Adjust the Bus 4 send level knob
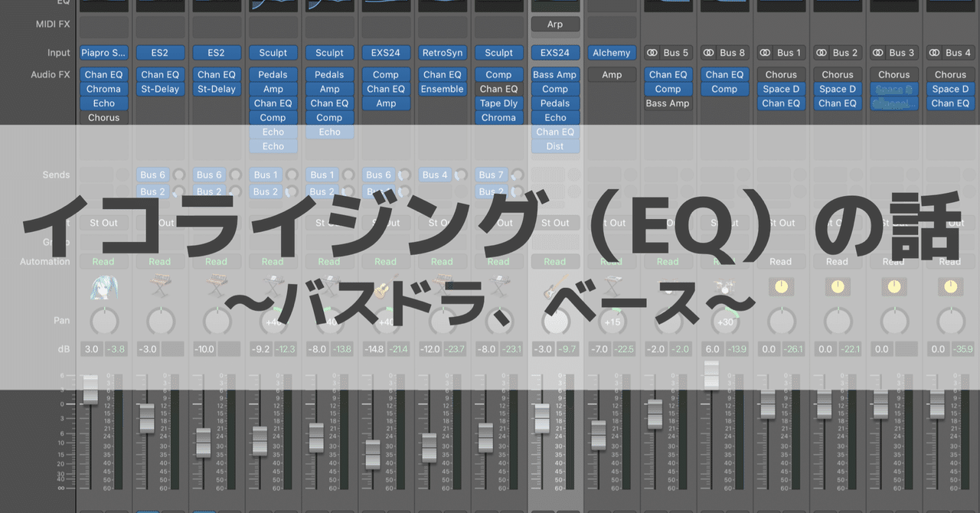 point(459,175)
